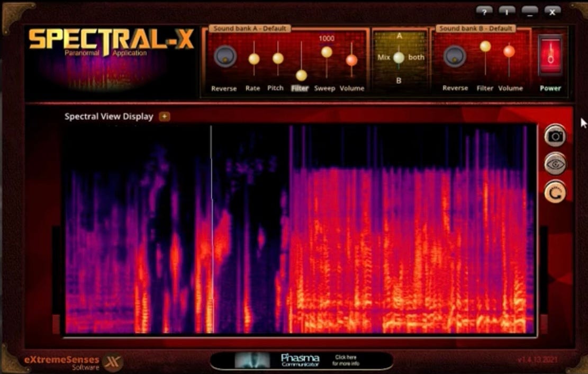Image resolution: width=588 pixels, height=374 pixels.
Task: Click the Mix selector center knob
Action: 399,57
